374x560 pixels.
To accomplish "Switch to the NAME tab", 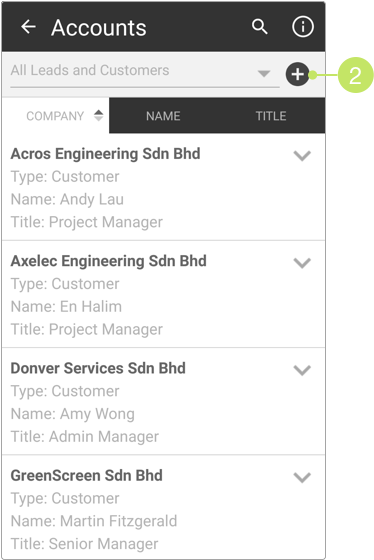I will click(x=163, y=116).
